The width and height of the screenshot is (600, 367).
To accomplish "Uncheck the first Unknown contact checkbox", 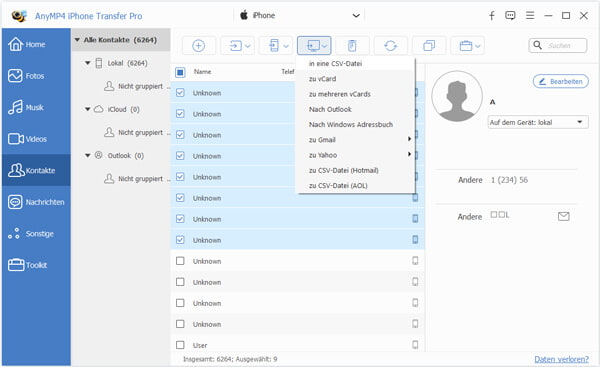I will click(x=180, y=93).
